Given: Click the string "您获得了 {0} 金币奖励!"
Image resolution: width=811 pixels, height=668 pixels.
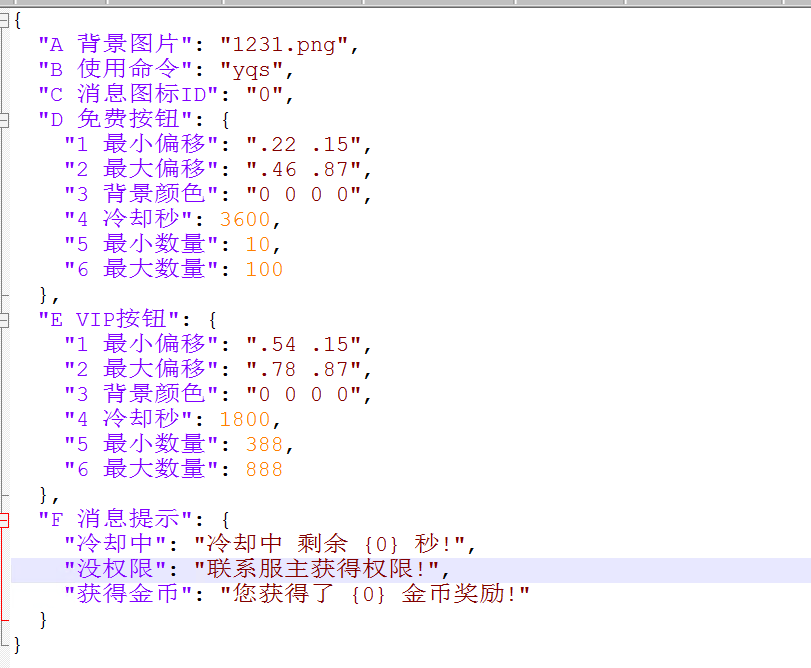Looking at the screenshot, I should point(374,595).
